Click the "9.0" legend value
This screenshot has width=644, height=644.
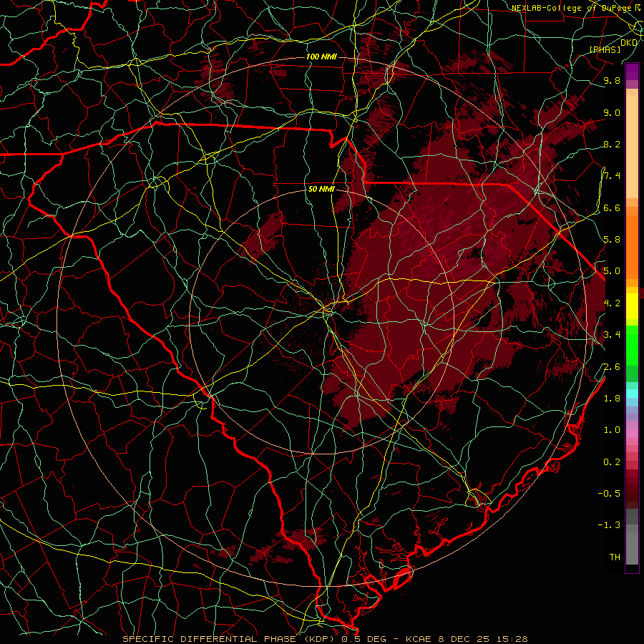pos(612,112)
